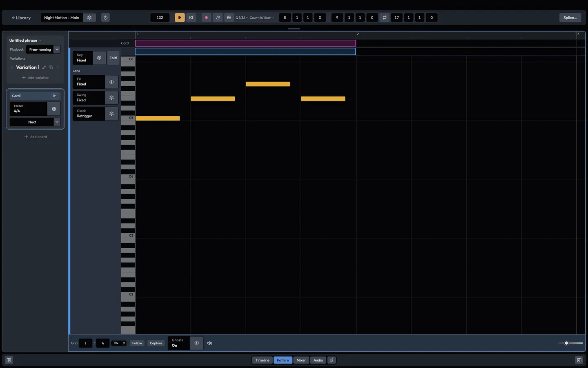
Task: Edit the Grid denominator field showing 4
Action: [x=102, y=343]
